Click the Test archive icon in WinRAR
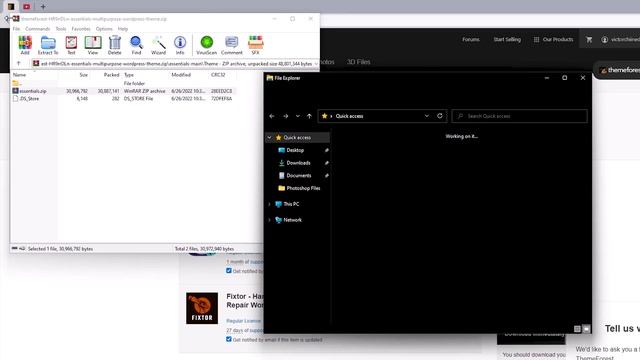The width and height of the screenshot is (640, 360). [x=71, y=45]
